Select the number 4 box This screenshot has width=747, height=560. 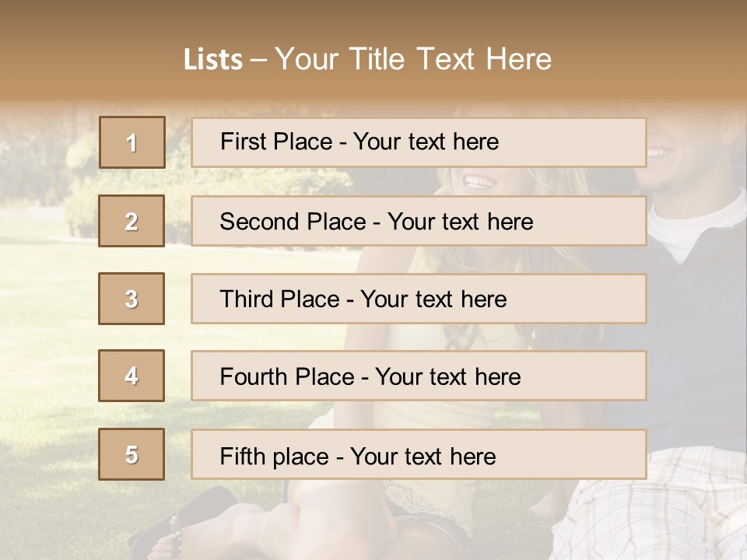click(132, 376)
